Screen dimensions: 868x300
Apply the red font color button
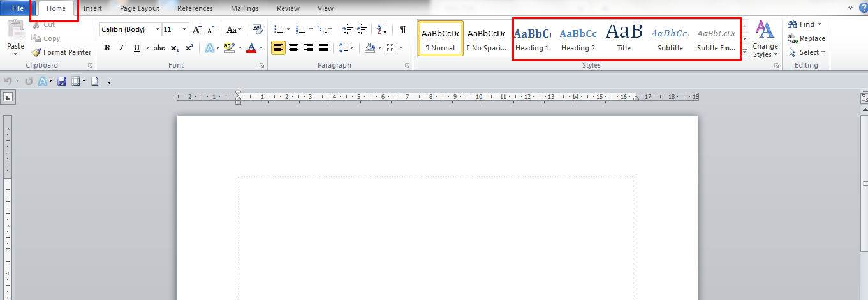(251, 48)
